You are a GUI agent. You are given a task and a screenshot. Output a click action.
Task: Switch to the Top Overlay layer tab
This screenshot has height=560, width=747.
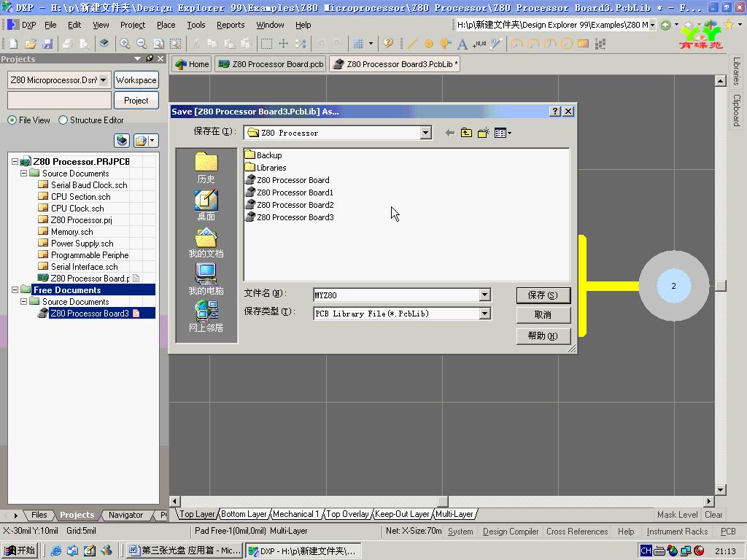(x=347, y=514)
